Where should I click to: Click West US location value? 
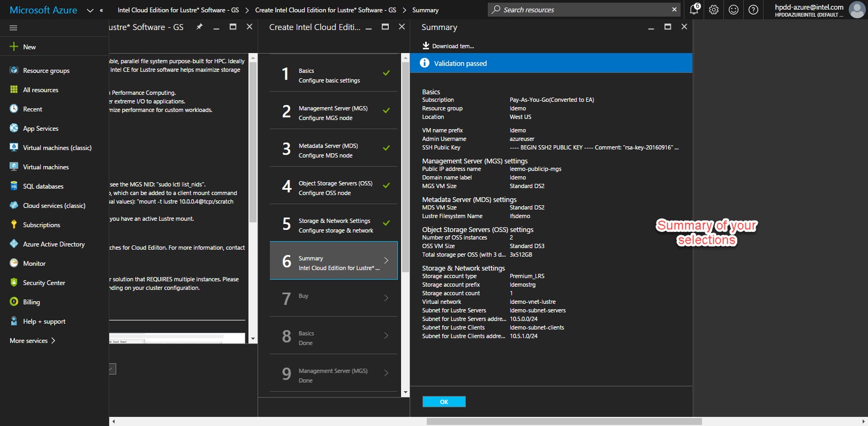[520, 117]
